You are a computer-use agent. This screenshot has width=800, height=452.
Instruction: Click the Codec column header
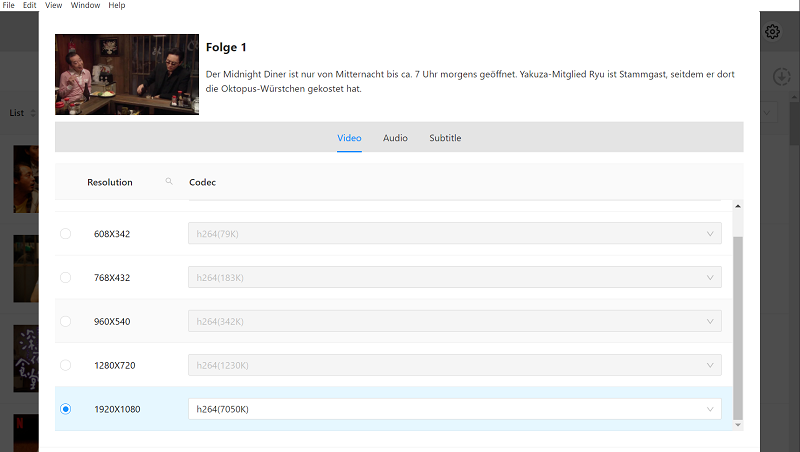point(203,182)
